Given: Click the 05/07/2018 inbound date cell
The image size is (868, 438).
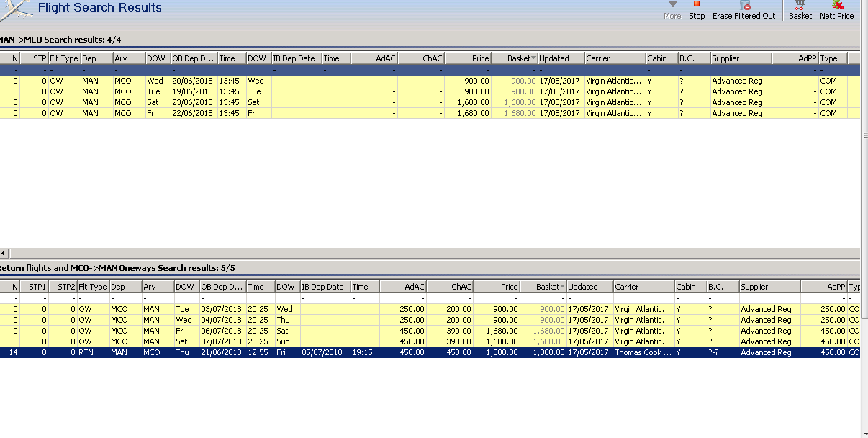Looking at the screenshot, I should click(325, 352).
